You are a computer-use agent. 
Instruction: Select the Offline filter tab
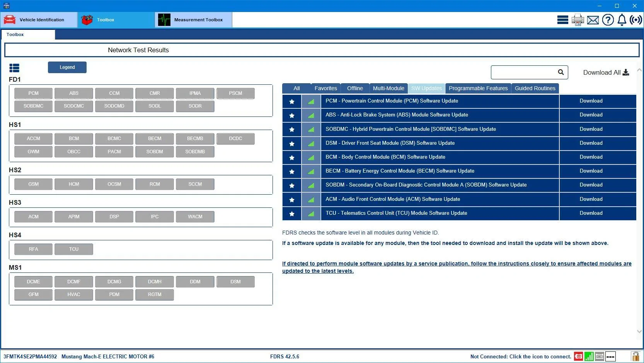click(355, 88)
